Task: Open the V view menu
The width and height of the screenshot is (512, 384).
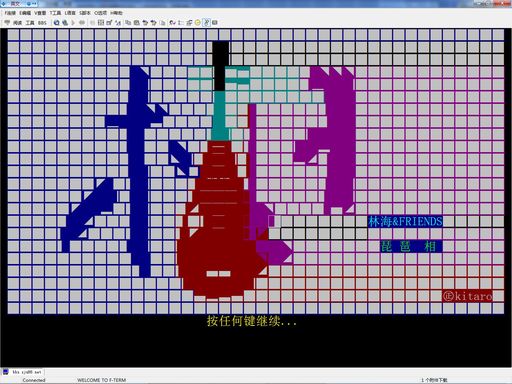Action: [x=40, y=13]
